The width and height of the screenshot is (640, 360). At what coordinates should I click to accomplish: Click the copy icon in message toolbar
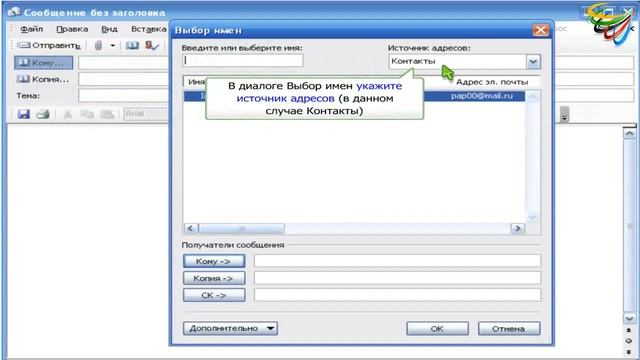tap(87, 114)
